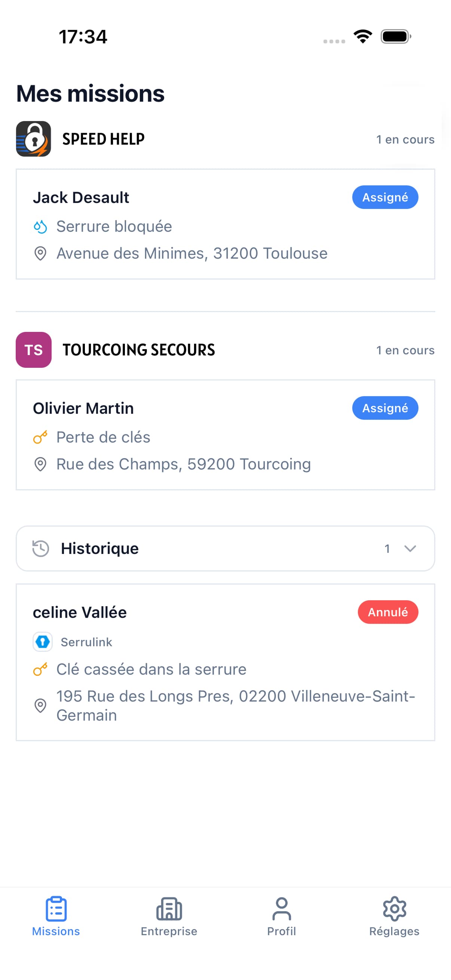
Task: Tap the purple TS company avatar
Action: click(34, 349)
